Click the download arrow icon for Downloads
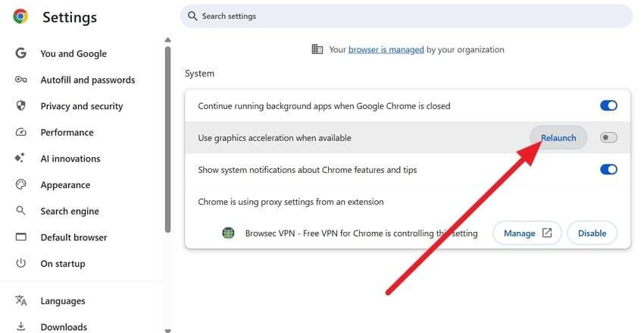644x333 pixels. coord(20,326)
